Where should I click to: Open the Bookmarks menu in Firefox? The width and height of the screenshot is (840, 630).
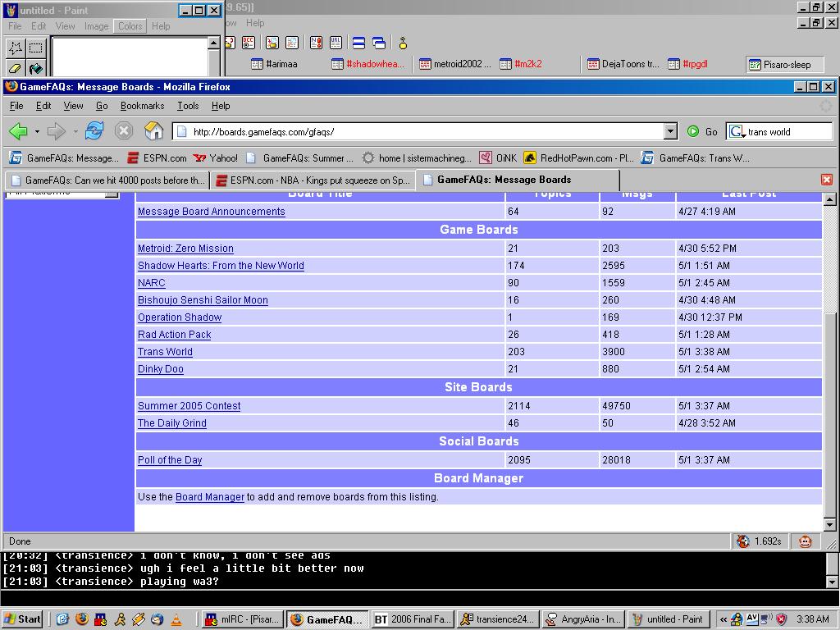point(142,106)
